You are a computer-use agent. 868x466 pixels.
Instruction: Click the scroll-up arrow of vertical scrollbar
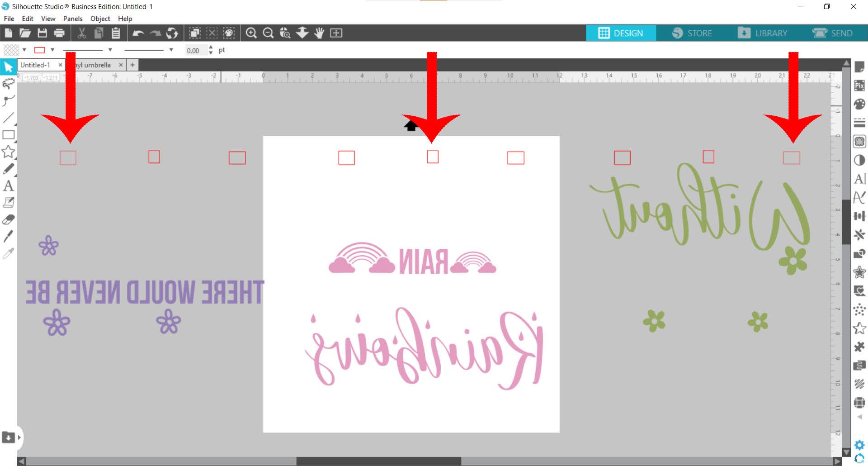point(847,63)
